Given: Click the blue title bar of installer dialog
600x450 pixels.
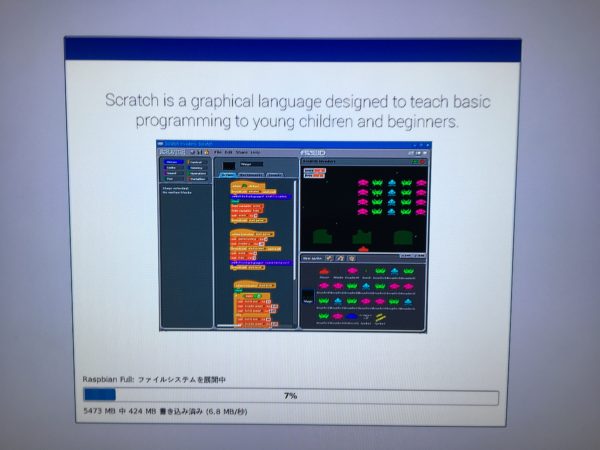Looking at the screenshot, I should coord(293,49).
